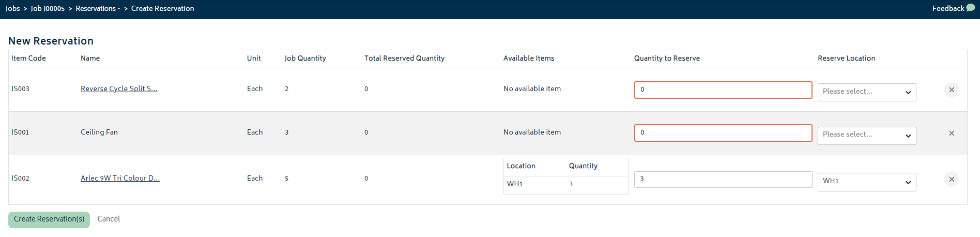
Task: Click Quantity to Reserve column header
Action: coord(667,58)
